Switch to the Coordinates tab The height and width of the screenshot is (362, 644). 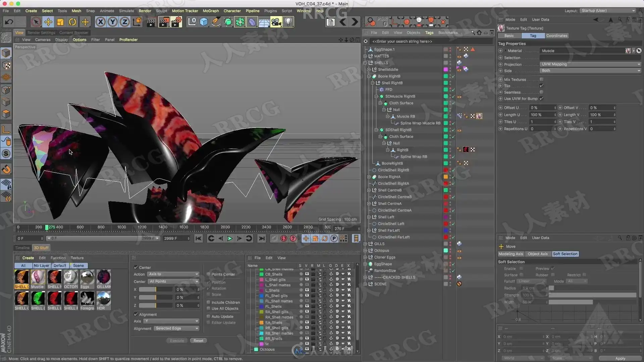click(556, 36)
